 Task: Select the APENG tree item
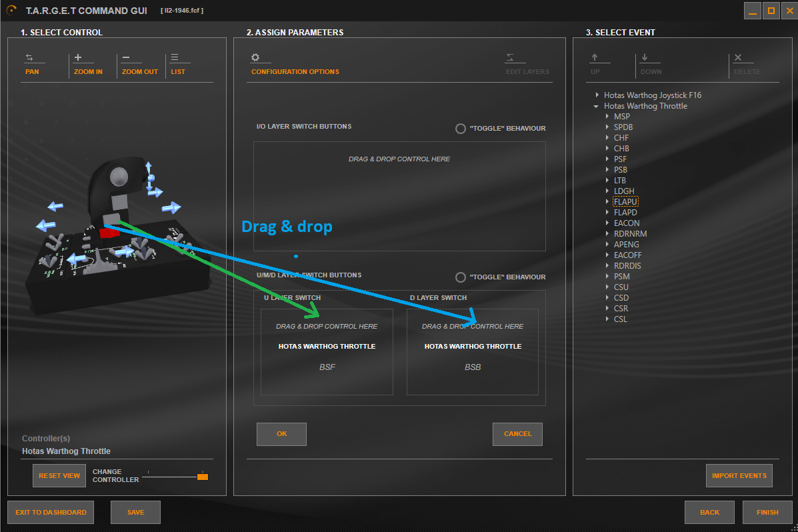tap(627, 245)
